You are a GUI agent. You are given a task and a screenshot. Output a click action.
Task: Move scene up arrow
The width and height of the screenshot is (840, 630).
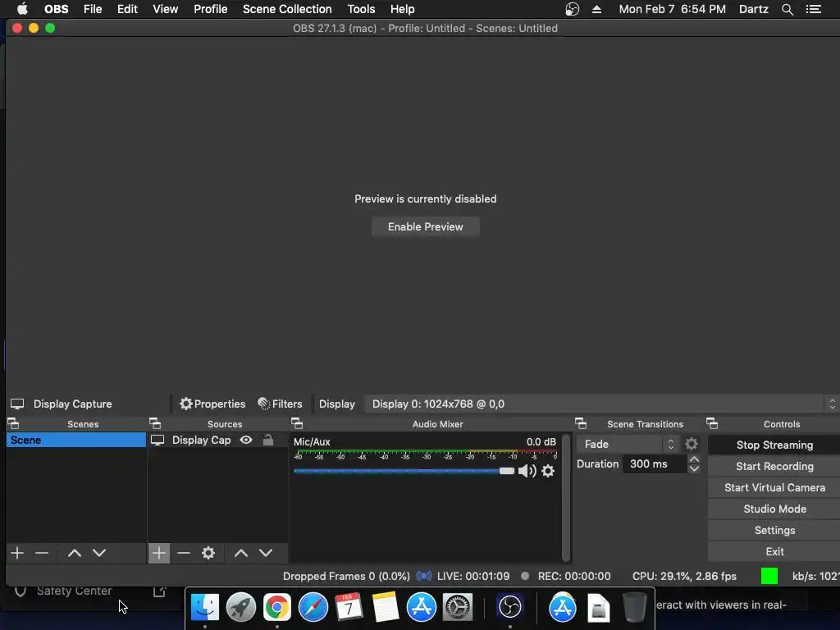(x=75, y=553)
